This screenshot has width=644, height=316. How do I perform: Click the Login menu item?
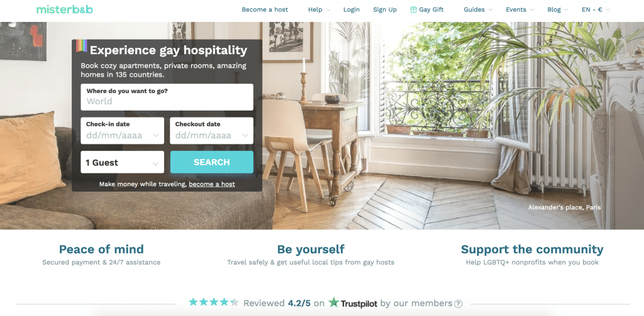(x=352, y=9)
